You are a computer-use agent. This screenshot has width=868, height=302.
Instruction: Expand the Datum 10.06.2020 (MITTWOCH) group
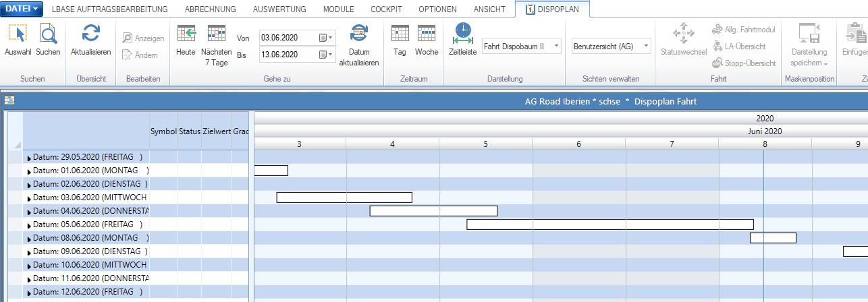[x=29, y=266]
